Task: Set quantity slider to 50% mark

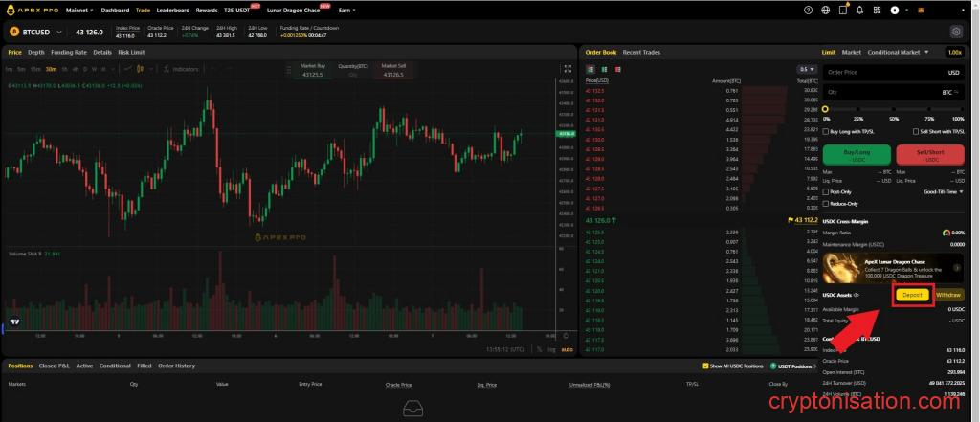Action: (x=894, y=109)
